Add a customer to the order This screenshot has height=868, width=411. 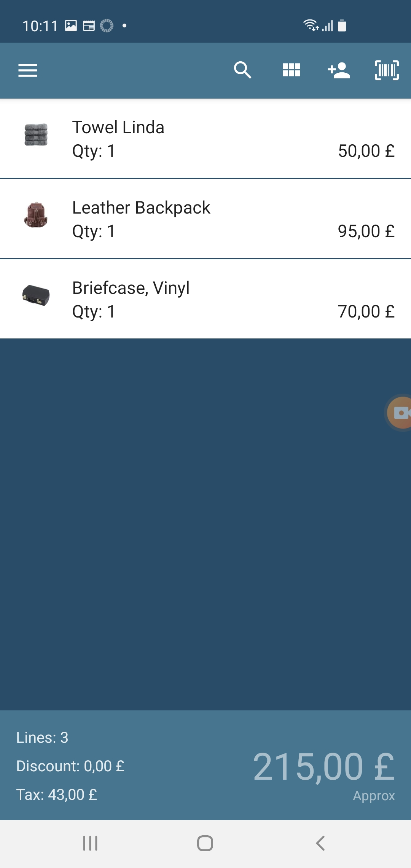coord(339,70)
